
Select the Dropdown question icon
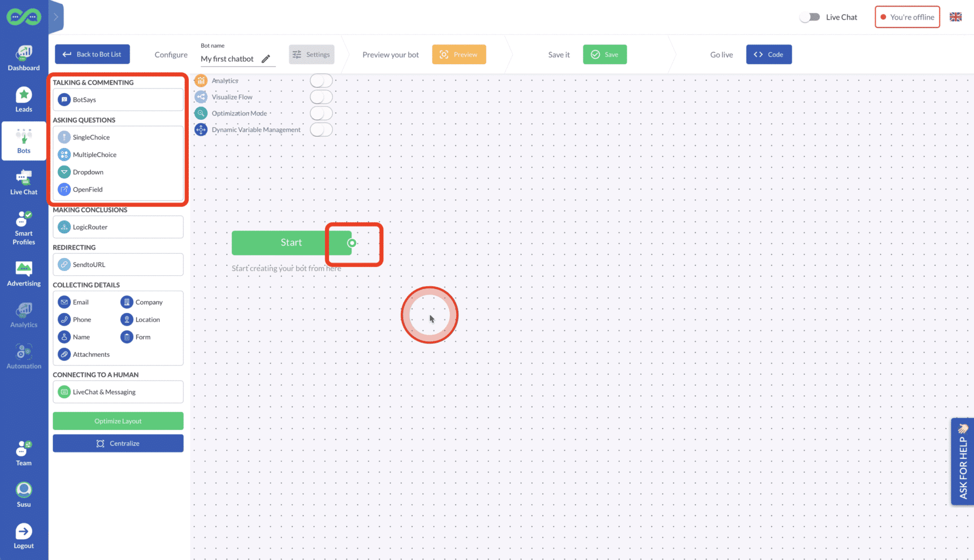tap(64, 172)
